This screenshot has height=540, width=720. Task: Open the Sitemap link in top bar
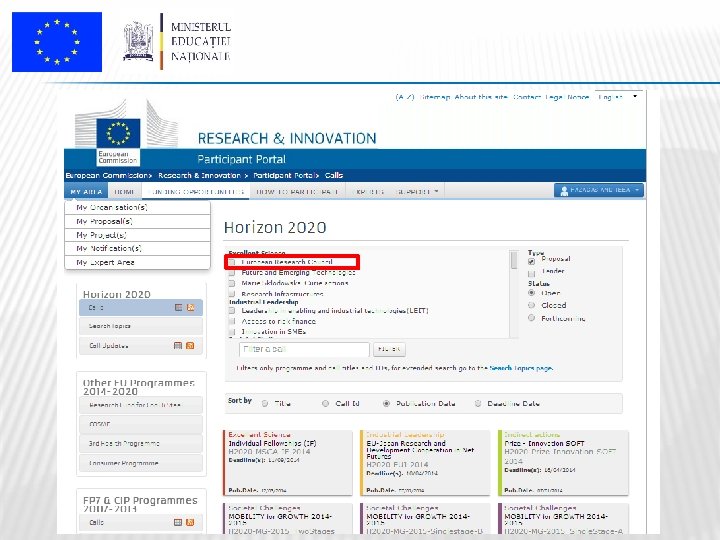coord(434,97)
